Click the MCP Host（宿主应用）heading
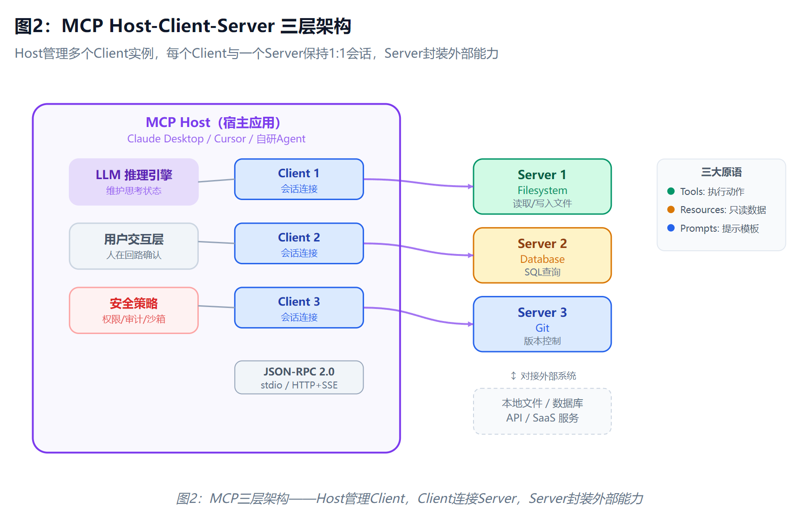The width and height of the screenshot is (812, 522). (x=213, y=122)
